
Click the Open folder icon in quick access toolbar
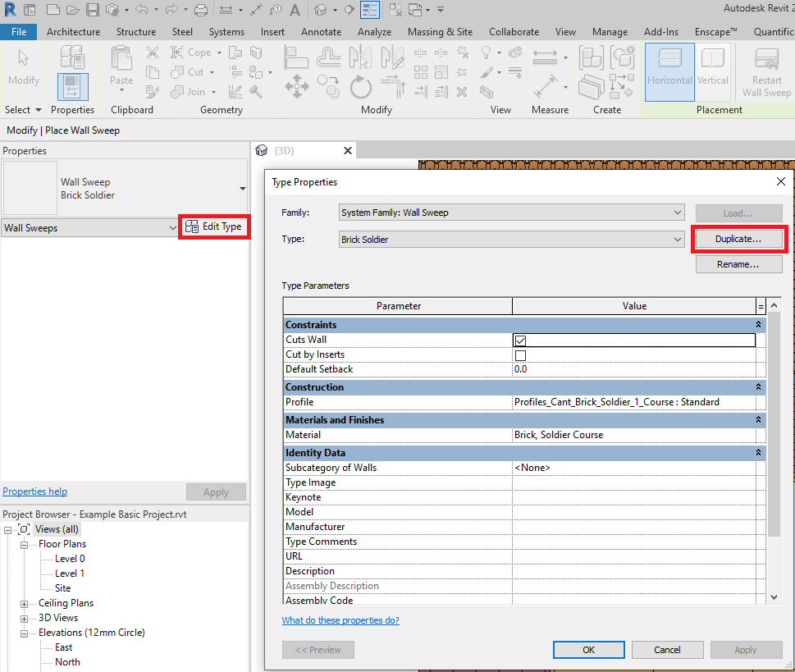tap(72, 10)
